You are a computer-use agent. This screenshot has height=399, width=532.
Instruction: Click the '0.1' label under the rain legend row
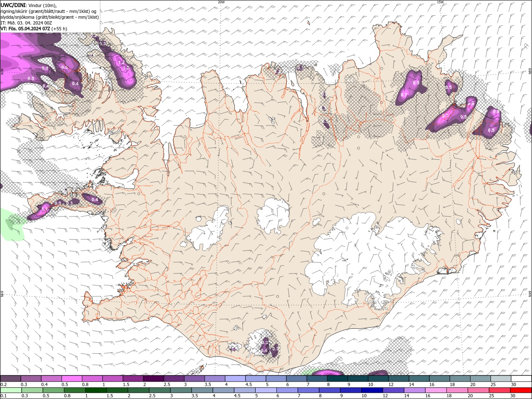click(4, 396)
